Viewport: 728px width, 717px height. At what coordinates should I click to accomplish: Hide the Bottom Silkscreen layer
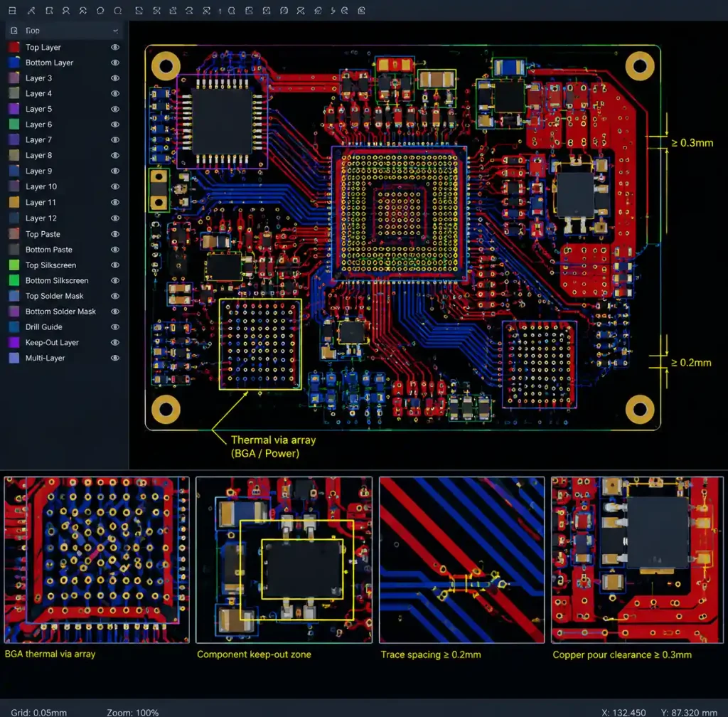114,280
